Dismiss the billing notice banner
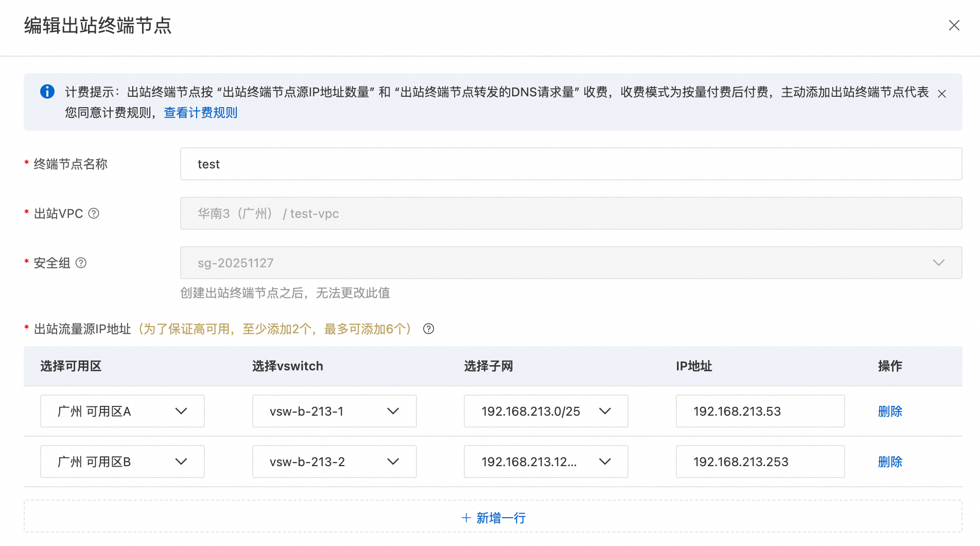Viewport: 980px width, 546px height. [942, 94]
